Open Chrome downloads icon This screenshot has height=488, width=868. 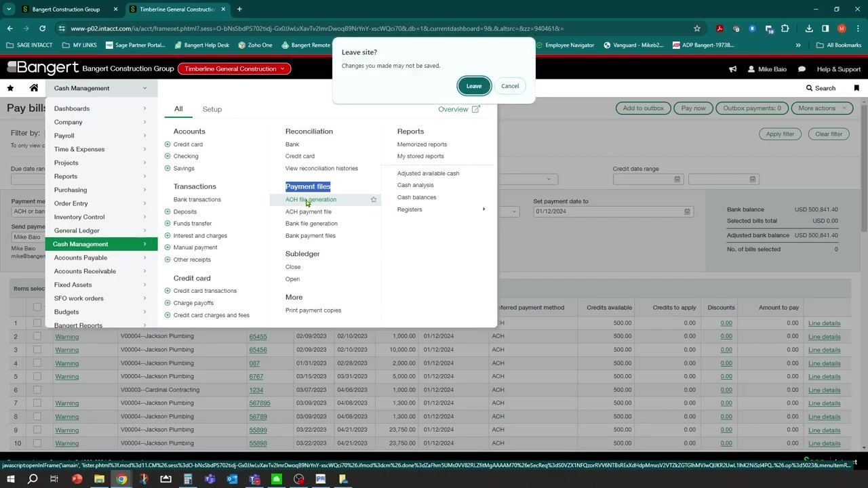pos(809,28)
